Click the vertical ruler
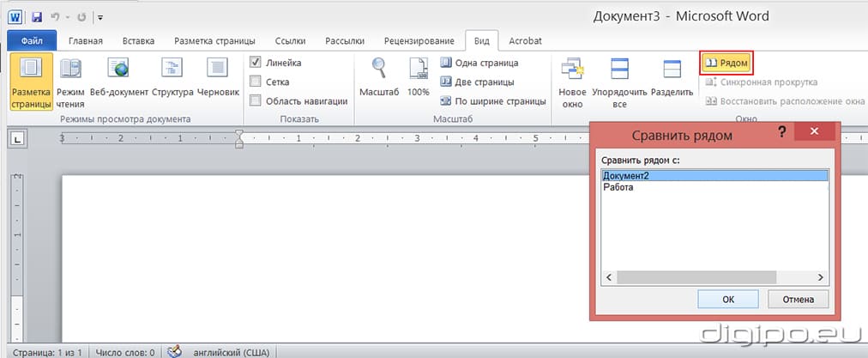 coord(16,258)
